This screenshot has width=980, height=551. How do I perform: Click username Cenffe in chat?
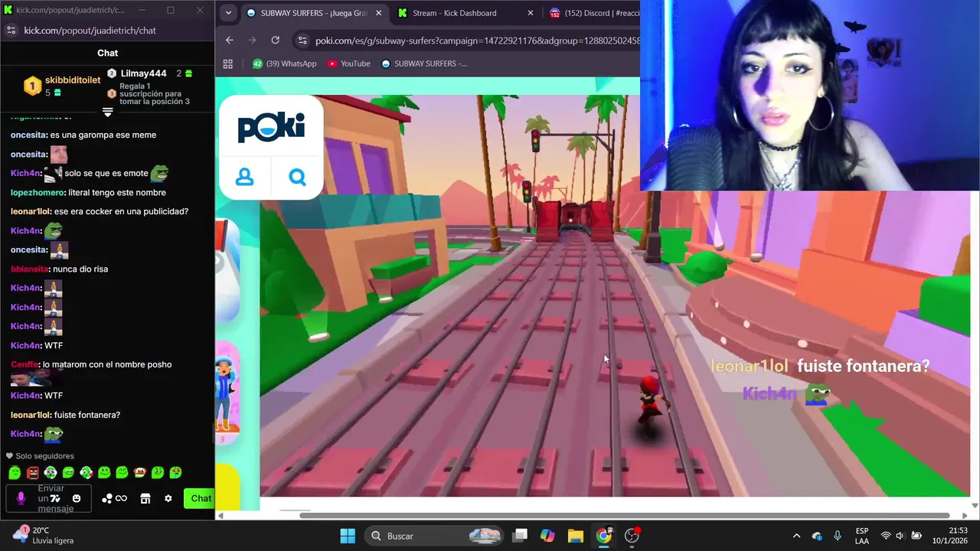click(24, 364)
